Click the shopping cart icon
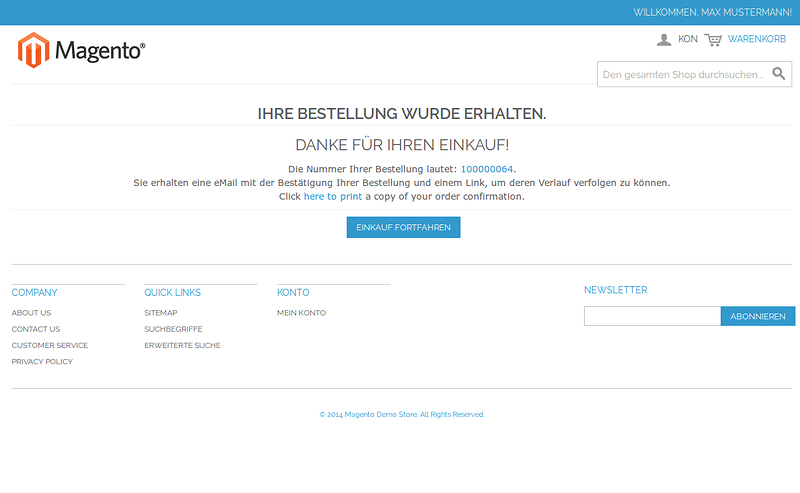 (713, 39)
